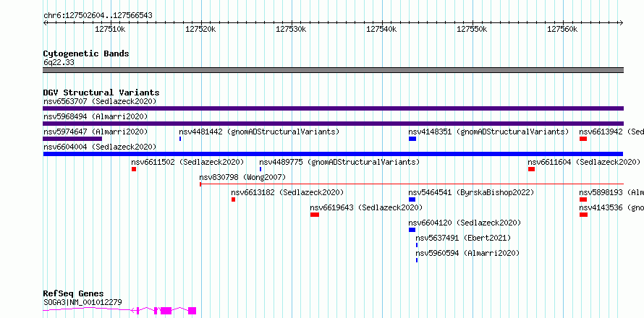644x318 pixels.
Task: Click the Cytogenetic Bands track title
Action: pyautogui.click(x=86, y=53)
